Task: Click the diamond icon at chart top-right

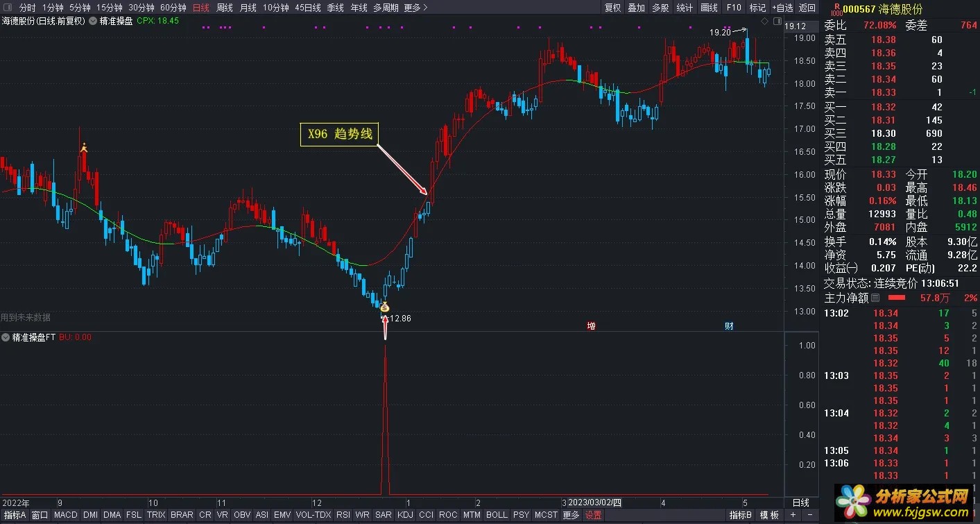Action: (x=764, y=22)
